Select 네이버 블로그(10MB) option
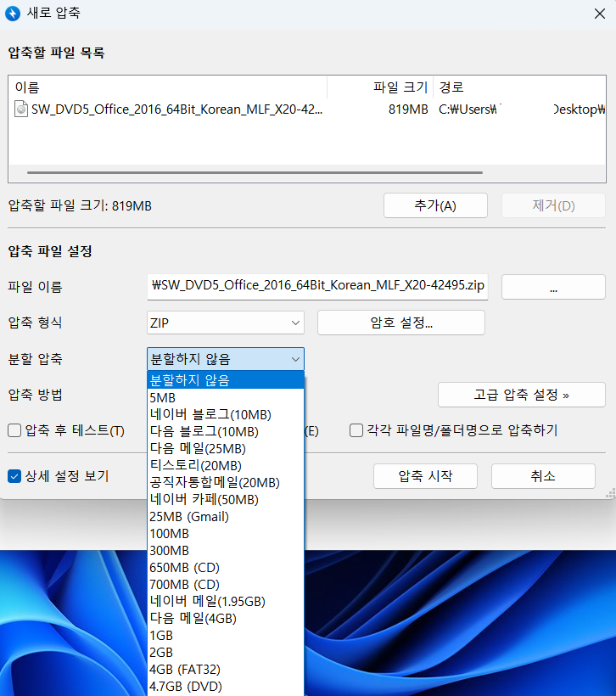Viewport: 616px width, 696px height. click(x=226, y=414)
